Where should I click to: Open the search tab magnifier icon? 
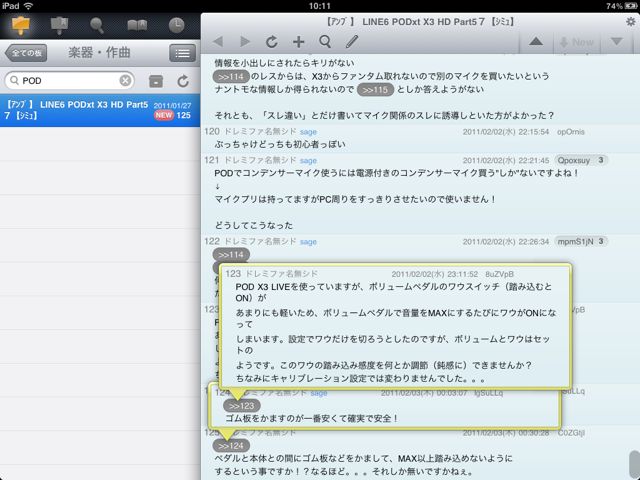(97, 25)
